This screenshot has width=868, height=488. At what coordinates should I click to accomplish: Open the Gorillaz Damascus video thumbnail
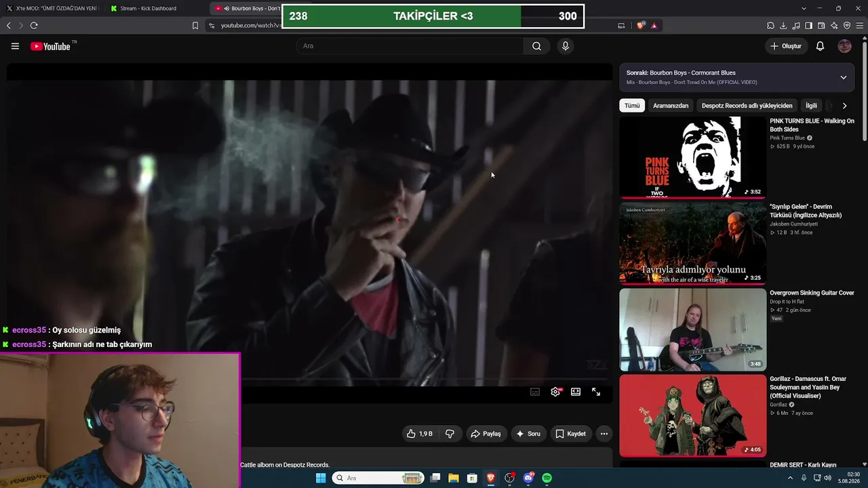coord(692,415)
